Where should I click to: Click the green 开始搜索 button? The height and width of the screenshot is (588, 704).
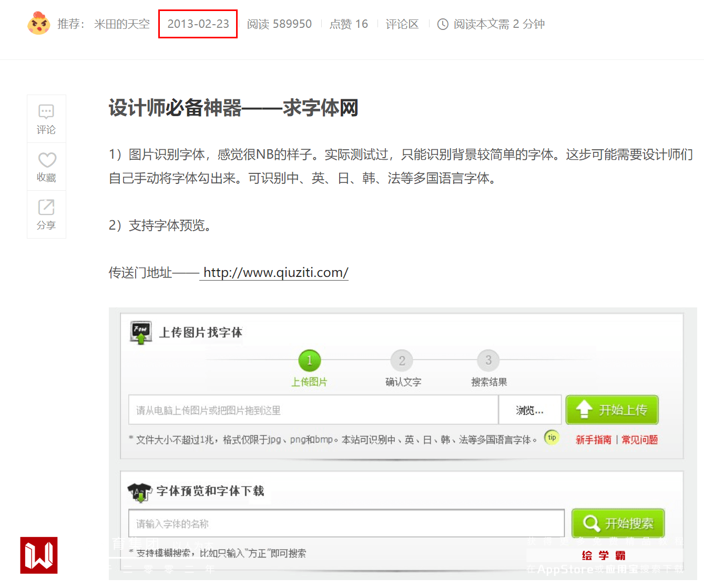tap(618, 523)
